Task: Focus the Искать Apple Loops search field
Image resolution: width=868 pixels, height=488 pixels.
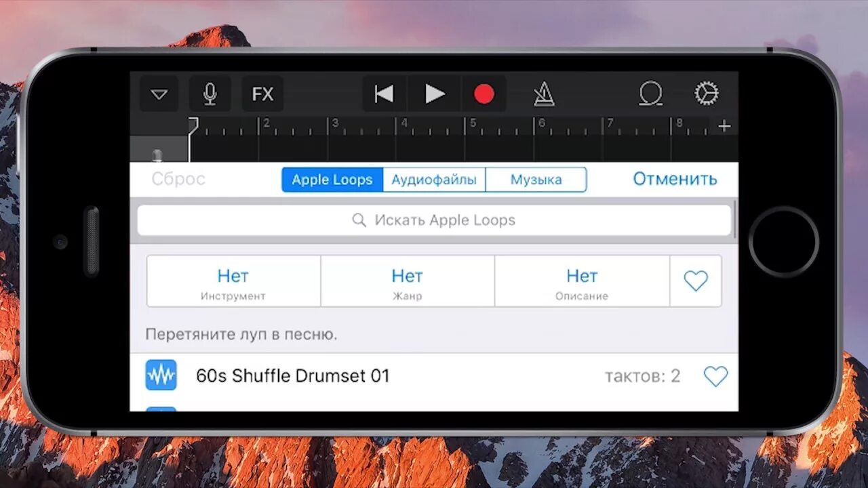Action: [434, 220]
